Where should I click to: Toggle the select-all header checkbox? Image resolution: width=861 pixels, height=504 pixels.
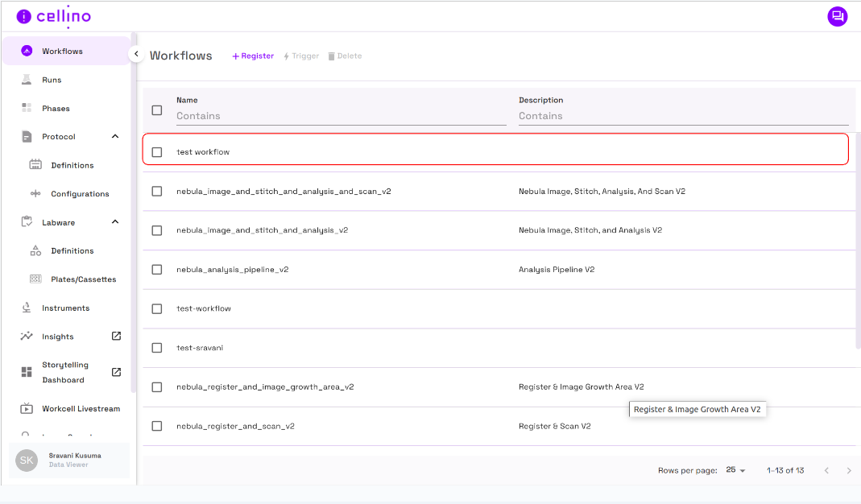(157, 110)
